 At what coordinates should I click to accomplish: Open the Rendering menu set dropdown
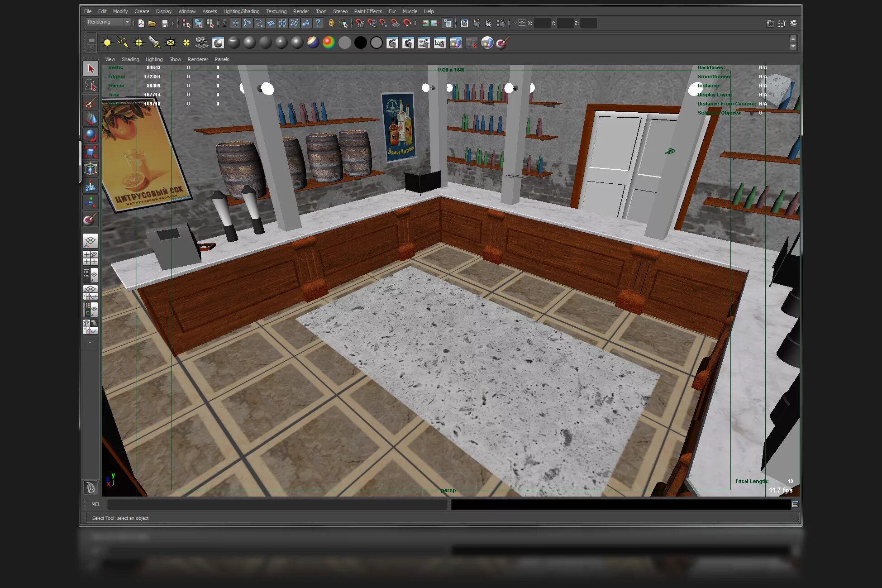(109, 22)
